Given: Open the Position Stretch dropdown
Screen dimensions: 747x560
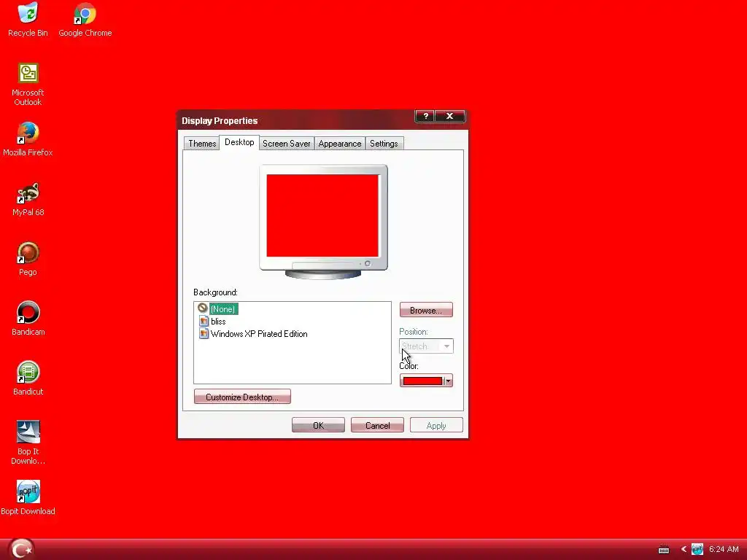Looking at the screenshot, I should 426,346.
